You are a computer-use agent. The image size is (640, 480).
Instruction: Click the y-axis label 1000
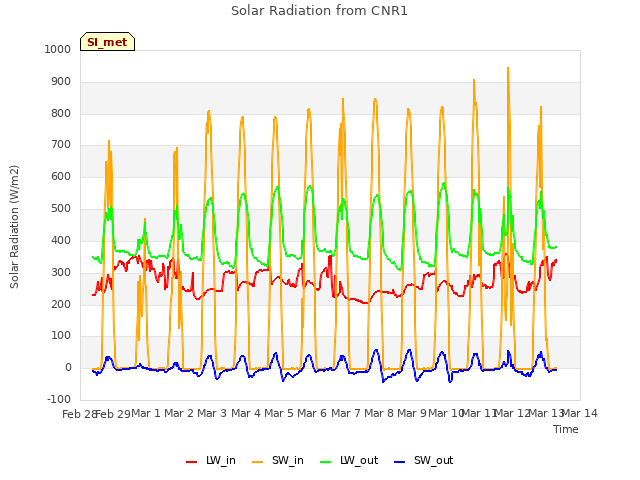click(58, 49)
